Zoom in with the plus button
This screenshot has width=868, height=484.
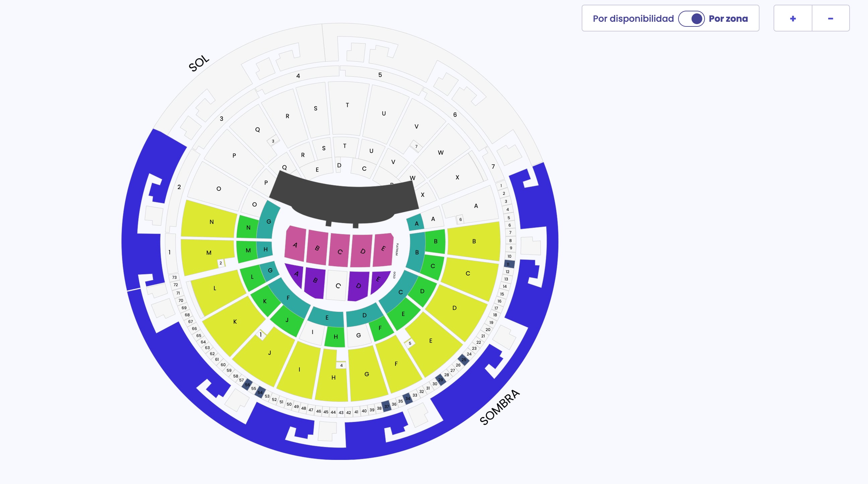793,18
